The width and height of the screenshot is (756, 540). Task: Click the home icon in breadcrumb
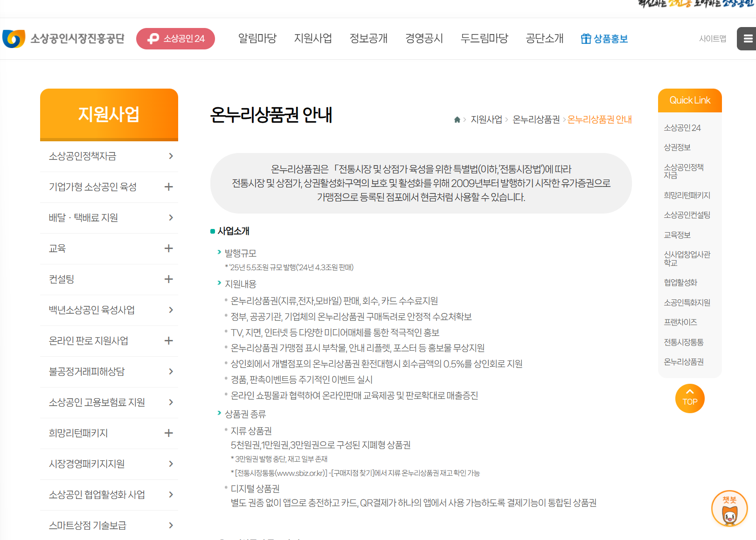[457, 120]
